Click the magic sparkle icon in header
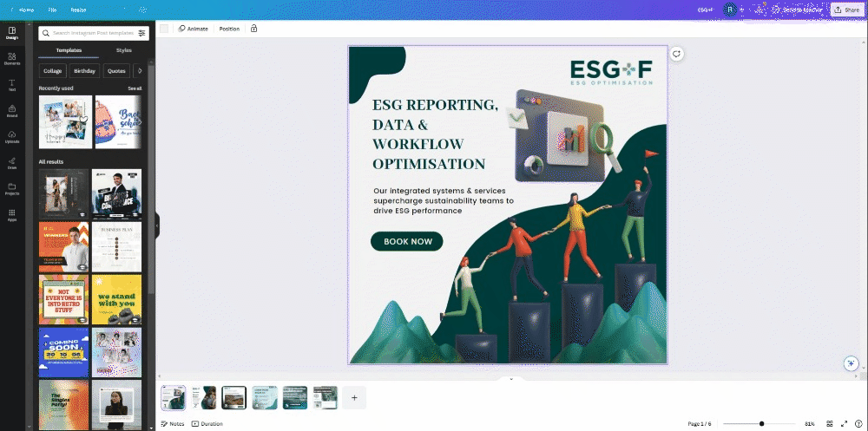Screen dimensions: 868x431 click(x=142, y=10)
